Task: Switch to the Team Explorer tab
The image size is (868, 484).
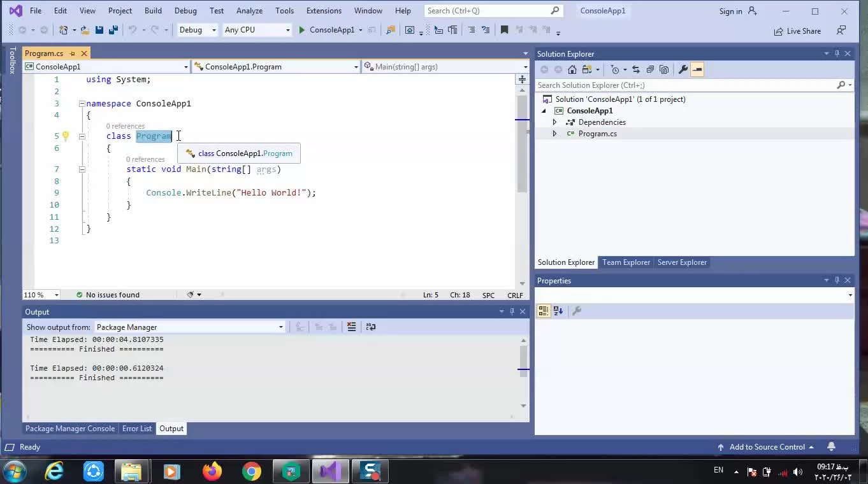Action: (626, 262)
